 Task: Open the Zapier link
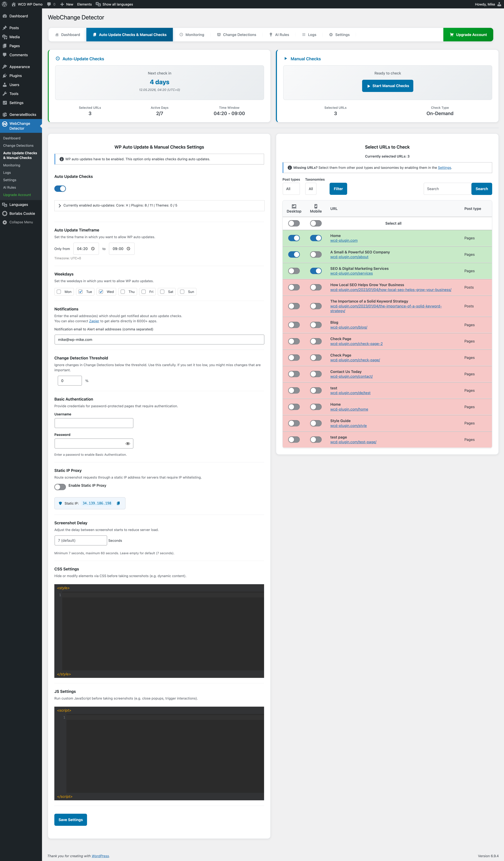tap(94, 321)
